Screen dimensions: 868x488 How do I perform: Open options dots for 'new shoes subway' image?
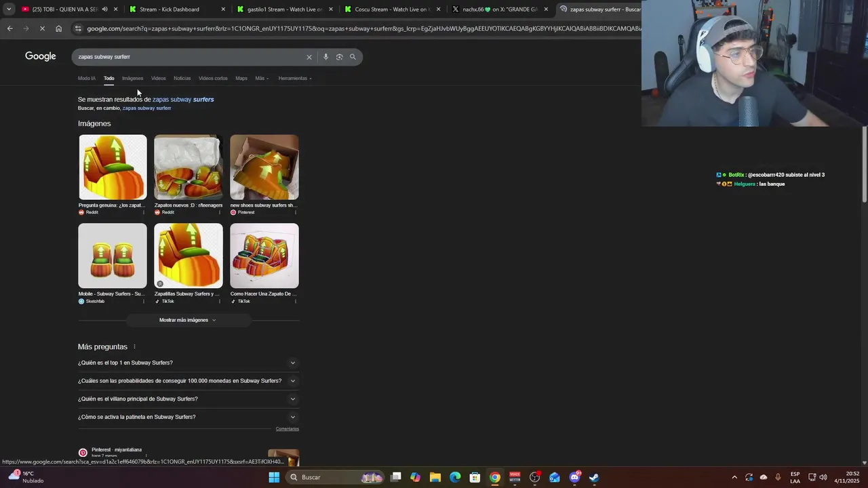tap(295, 212)
